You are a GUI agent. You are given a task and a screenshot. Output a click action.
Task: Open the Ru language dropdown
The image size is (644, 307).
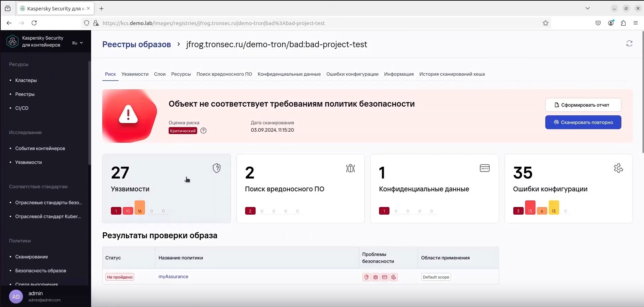coord(78,43)
